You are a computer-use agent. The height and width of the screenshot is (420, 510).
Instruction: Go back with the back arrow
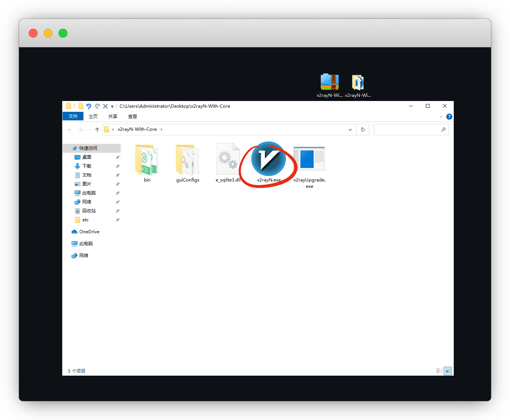coord(70,130)
